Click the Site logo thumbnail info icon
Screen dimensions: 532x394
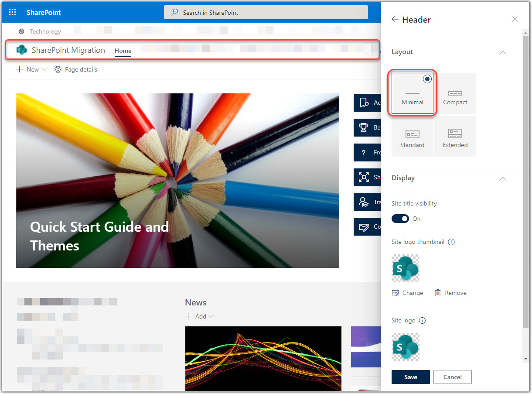[x=451, y=242]
